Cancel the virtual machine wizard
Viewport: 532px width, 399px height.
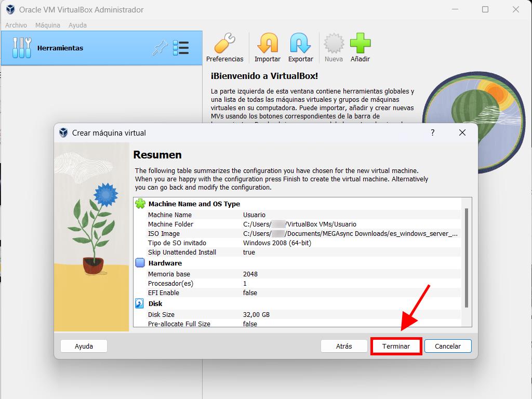pos(447,346)
